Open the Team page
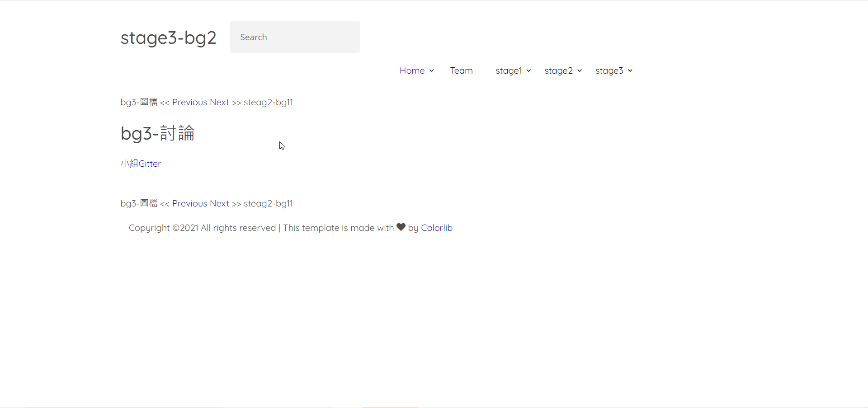This screenshot has height=408, width=868. (x=461, y=70)
